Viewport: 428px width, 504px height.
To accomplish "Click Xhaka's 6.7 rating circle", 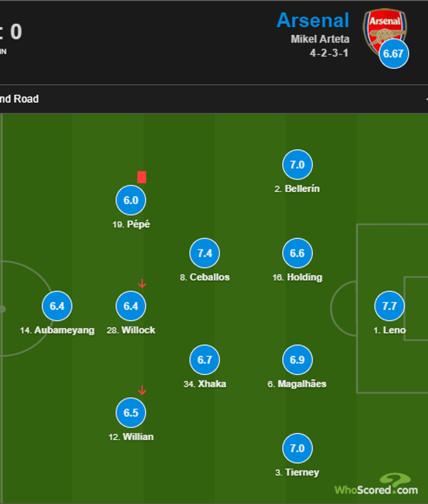I will point(204,360).
